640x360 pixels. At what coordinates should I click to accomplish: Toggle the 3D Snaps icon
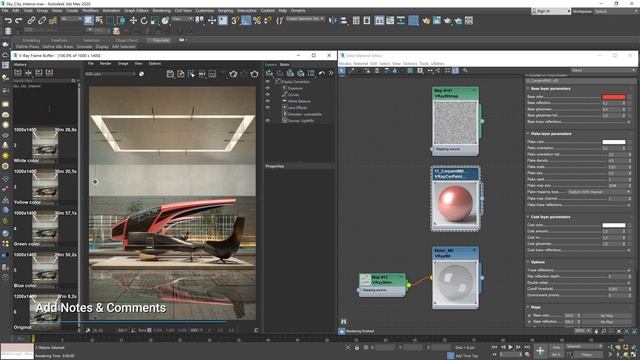point(235,20)
